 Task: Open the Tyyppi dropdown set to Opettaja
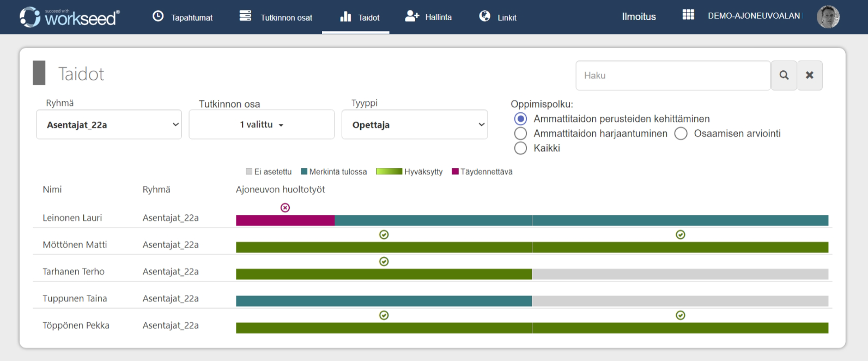pyautogui.click(x=414, y=125)
